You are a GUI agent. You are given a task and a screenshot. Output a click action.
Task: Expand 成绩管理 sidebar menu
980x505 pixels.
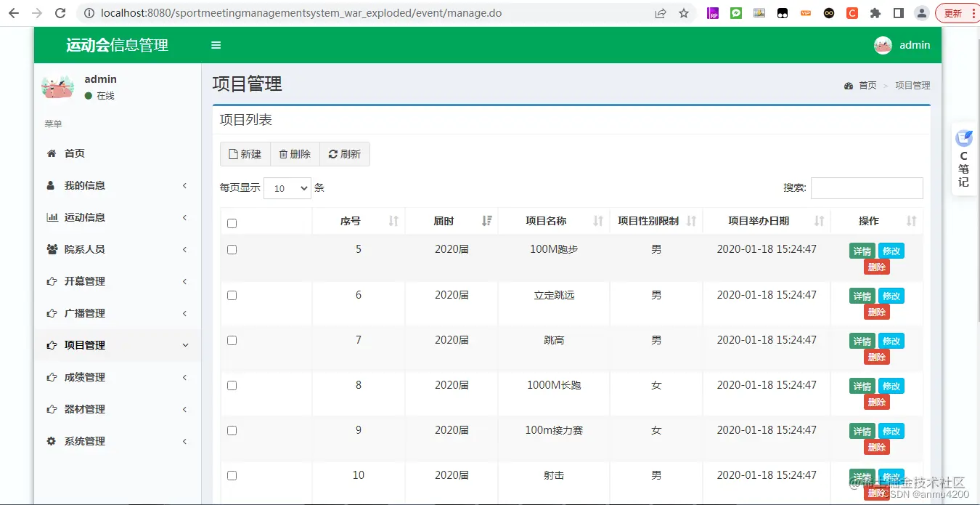click(118, 377)
